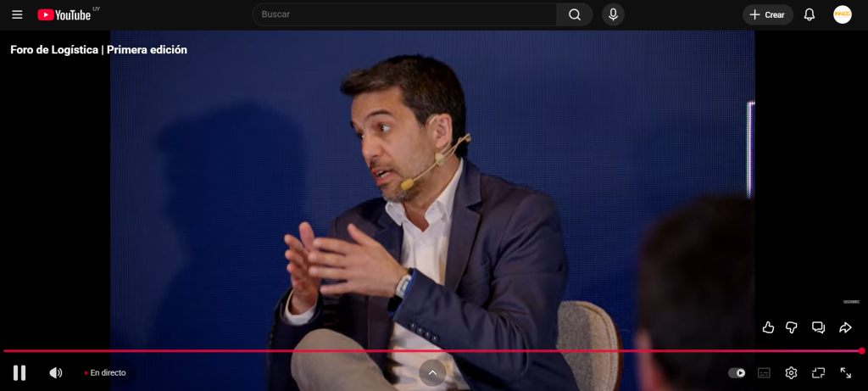Click the magnifier search button
The image size is (868, 391).
point(575,14)
